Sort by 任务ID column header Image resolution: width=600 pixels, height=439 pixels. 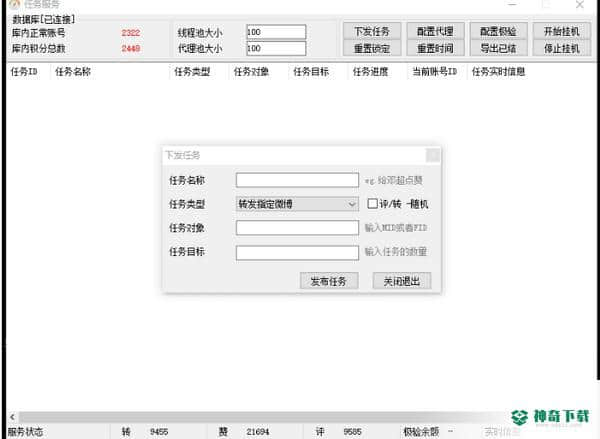point(24,72)
